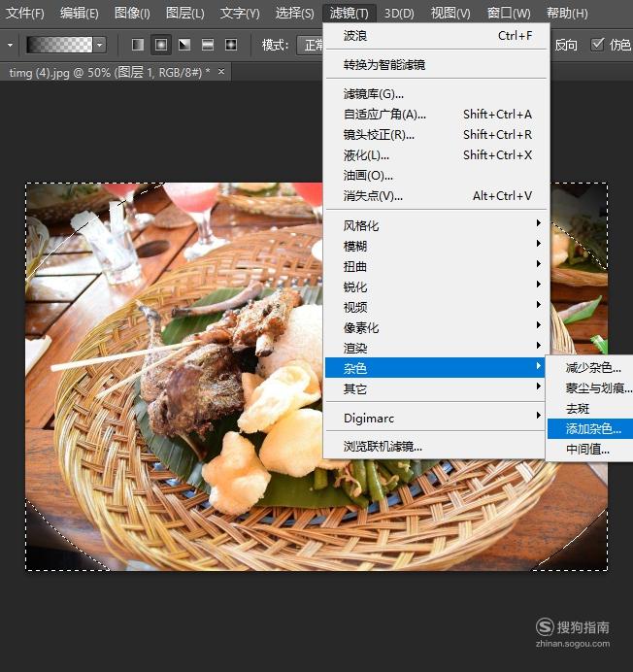Open the 帮助(H) menu

[567, 14]
